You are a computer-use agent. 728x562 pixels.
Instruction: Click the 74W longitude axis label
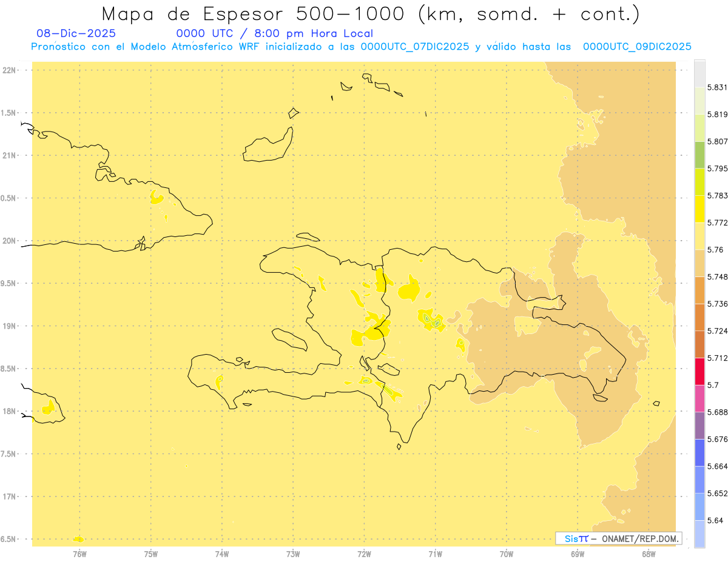pos(222,554)
